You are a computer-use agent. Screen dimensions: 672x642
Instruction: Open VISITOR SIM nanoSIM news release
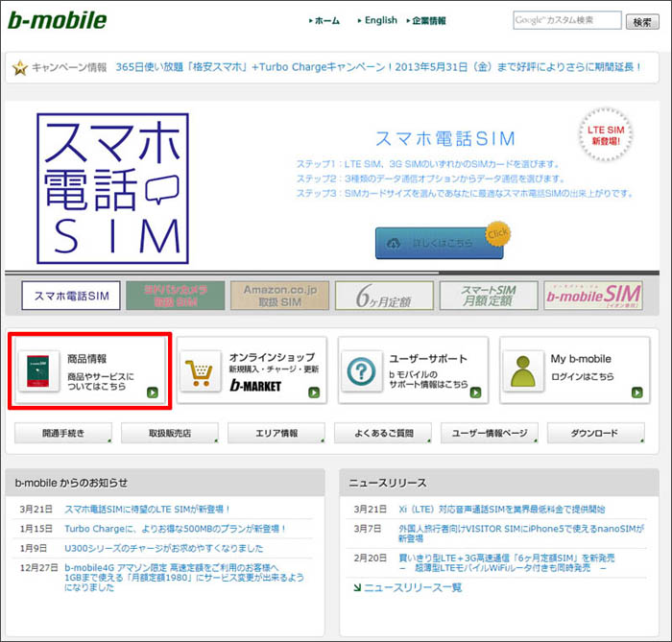(521, 534)
